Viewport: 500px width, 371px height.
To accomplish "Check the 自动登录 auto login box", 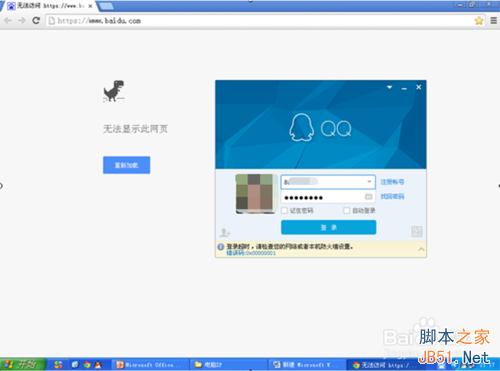I will 347,210.
